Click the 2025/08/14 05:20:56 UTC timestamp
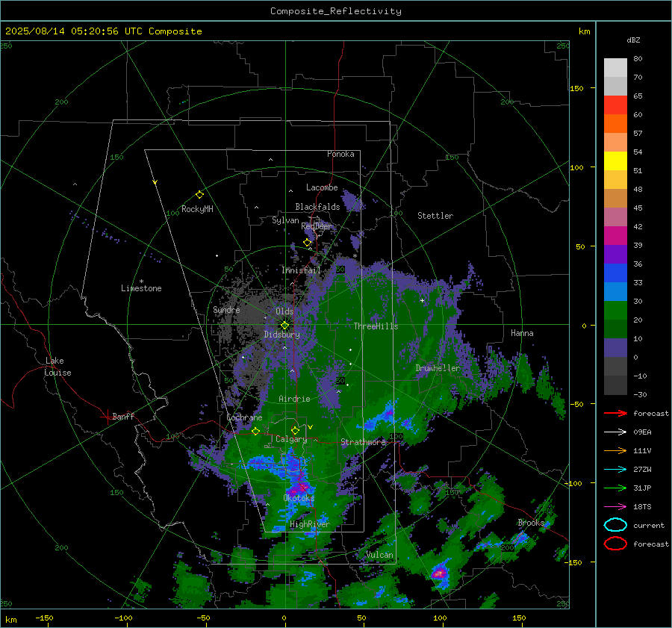 point(103,31)
